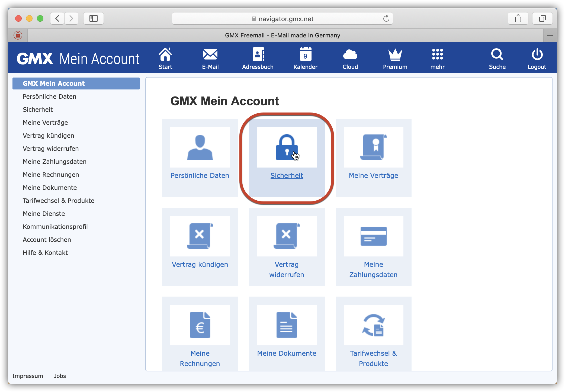This screenshot has width=565, height=392.
Task: Open Meine Zahlungsdaten card tile icon
Action: click(374, 236)
